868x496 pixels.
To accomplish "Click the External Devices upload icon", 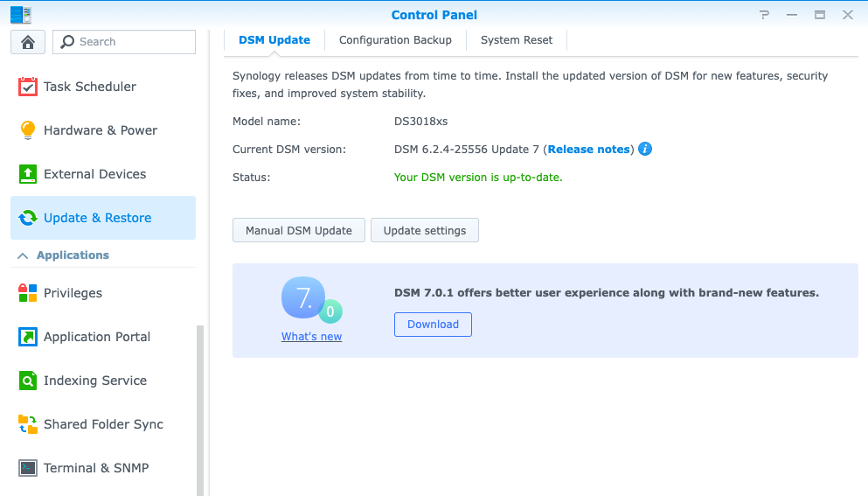I will pos(28,174).
